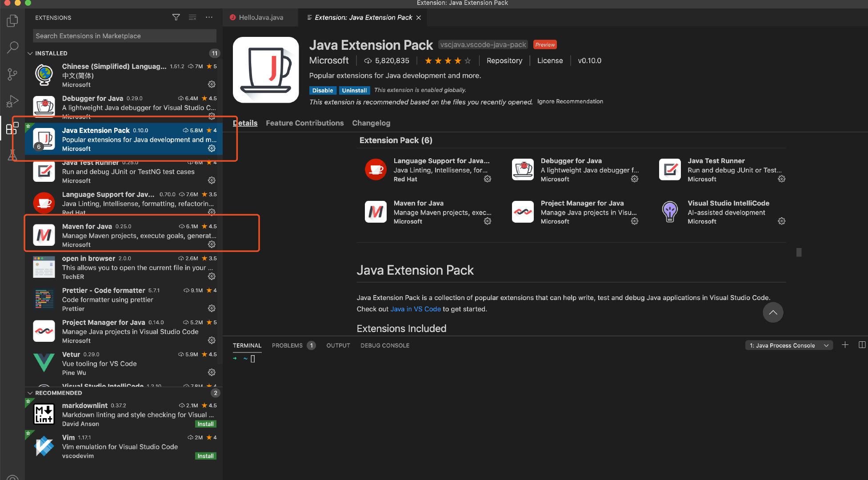Open gear settings for Java Test Runner row
Image resolution: width=868 pixels, height=480 pixels.
(x=212, y=180)
